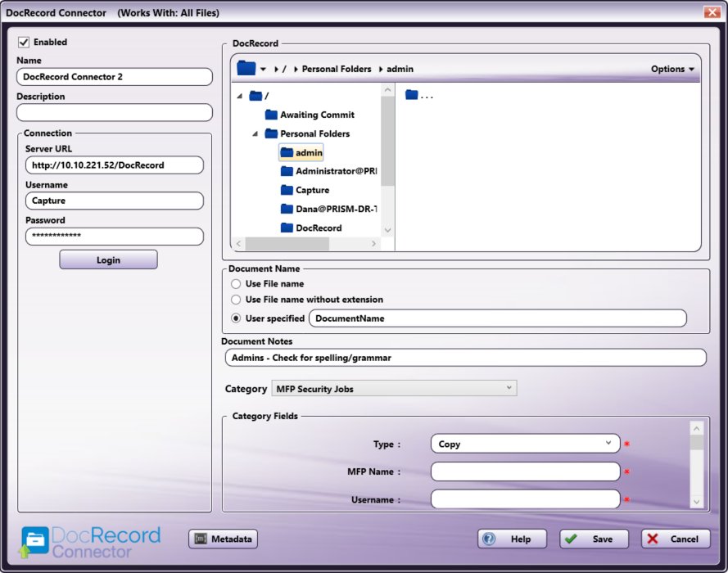Click the Category Fields vertical scrollbar thumb
This screenshot has height=573, width=728.
[x=696, y=442]
